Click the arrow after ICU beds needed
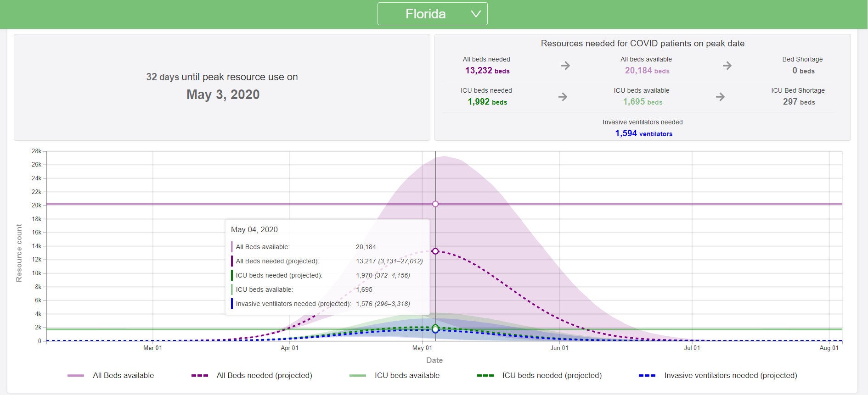Image resolution: width=868 pixels, height=395 pixels. (x=563, y=97)
